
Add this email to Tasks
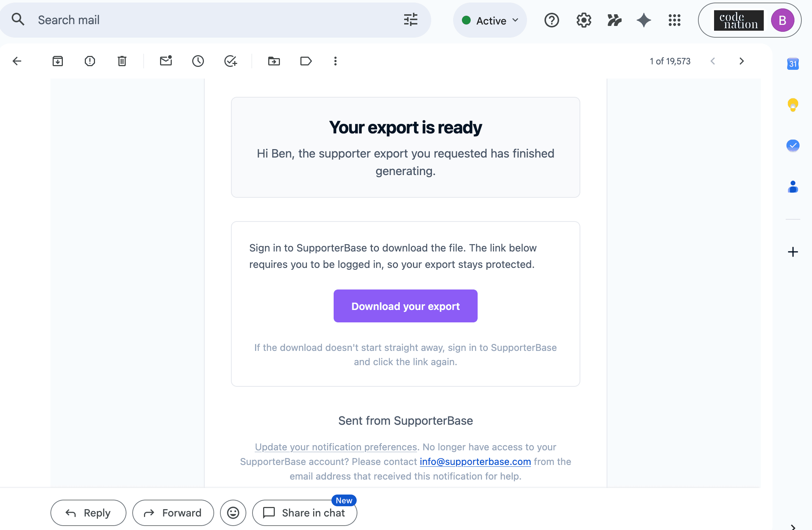[231, 61]
